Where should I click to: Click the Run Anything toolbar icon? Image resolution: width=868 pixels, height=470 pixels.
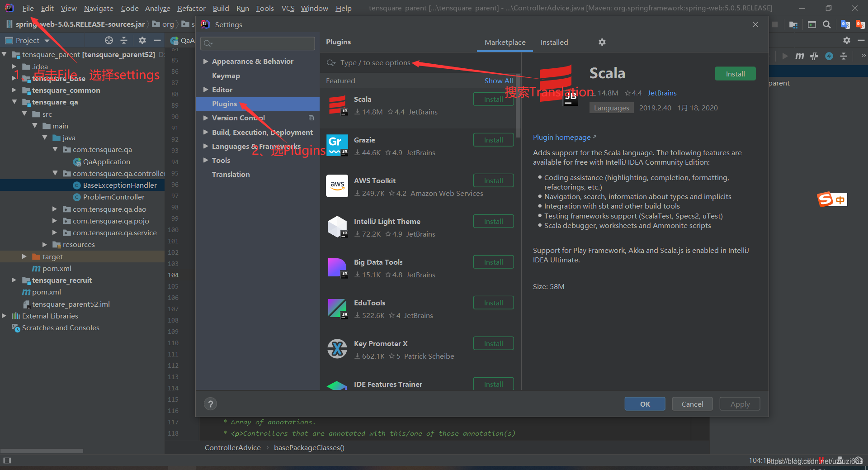point(812,24)
